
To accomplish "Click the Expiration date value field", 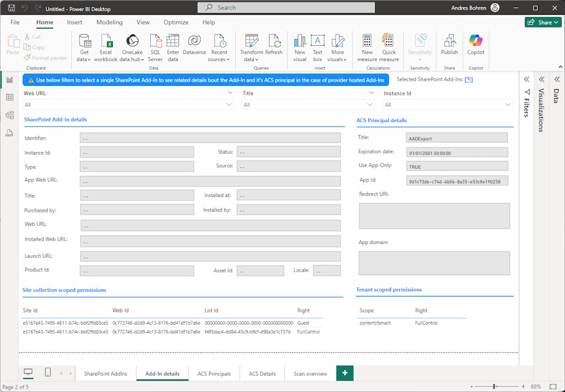I will click(x=457, y=153).
